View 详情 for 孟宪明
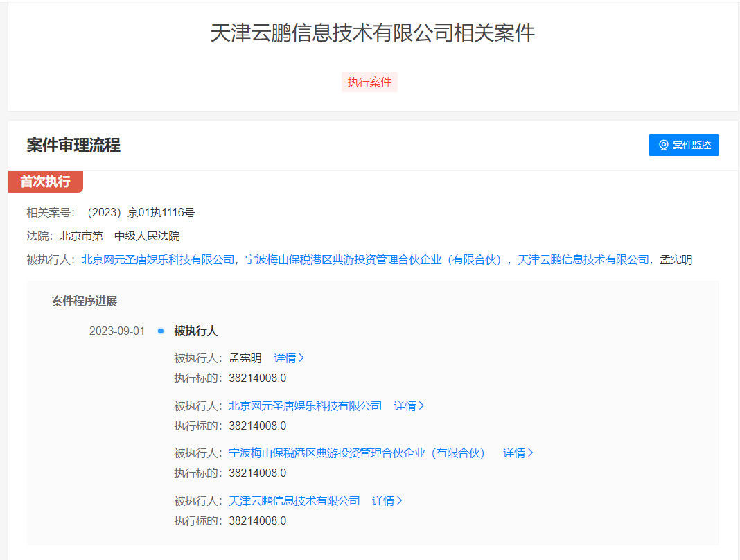 (x=289, y=358)
